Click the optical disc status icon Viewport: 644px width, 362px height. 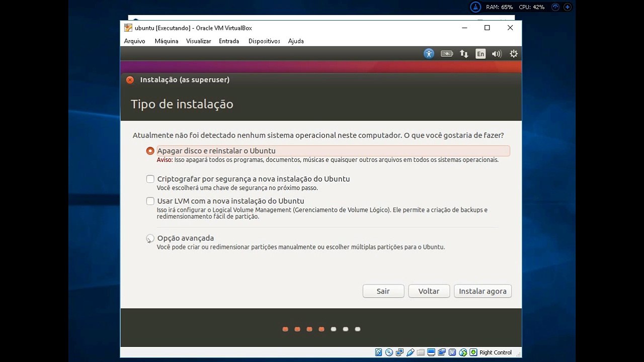pyautogui.click(x=389, y=352)
